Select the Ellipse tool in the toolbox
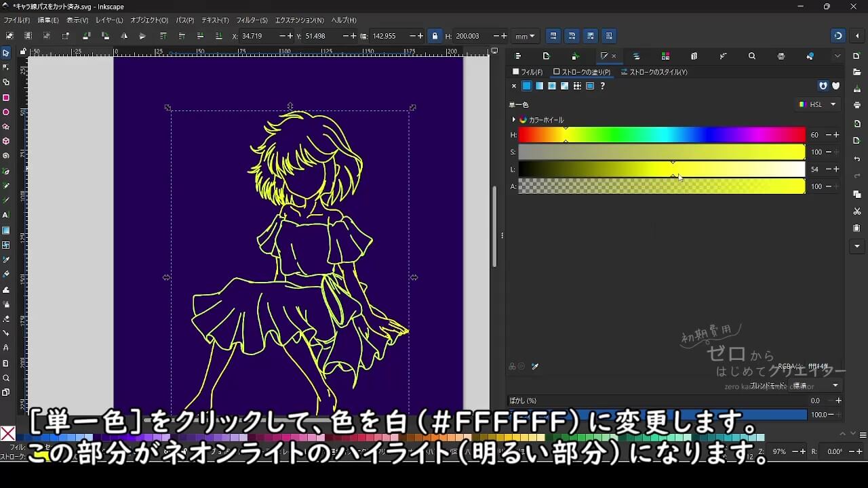Image resolution: width=868 pixels, height=488 pixels. click(x=6, y=112)
